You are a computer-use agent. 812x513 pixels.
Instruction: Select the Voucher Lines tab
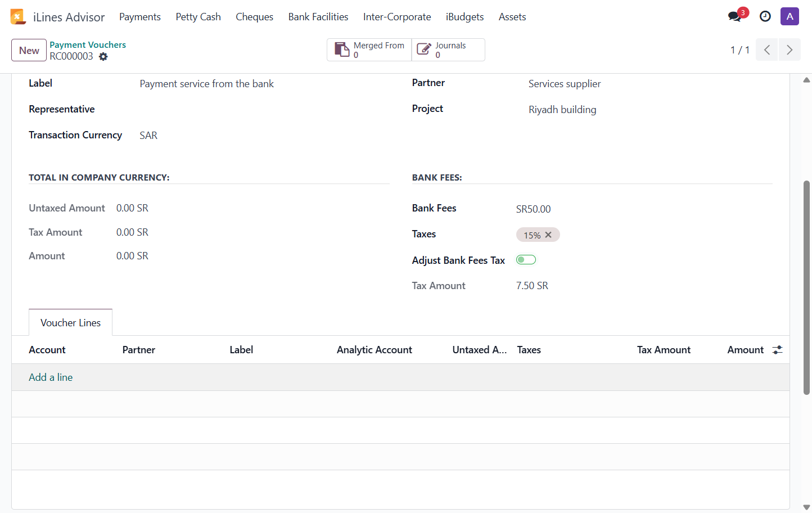click(x=70, y=323)
